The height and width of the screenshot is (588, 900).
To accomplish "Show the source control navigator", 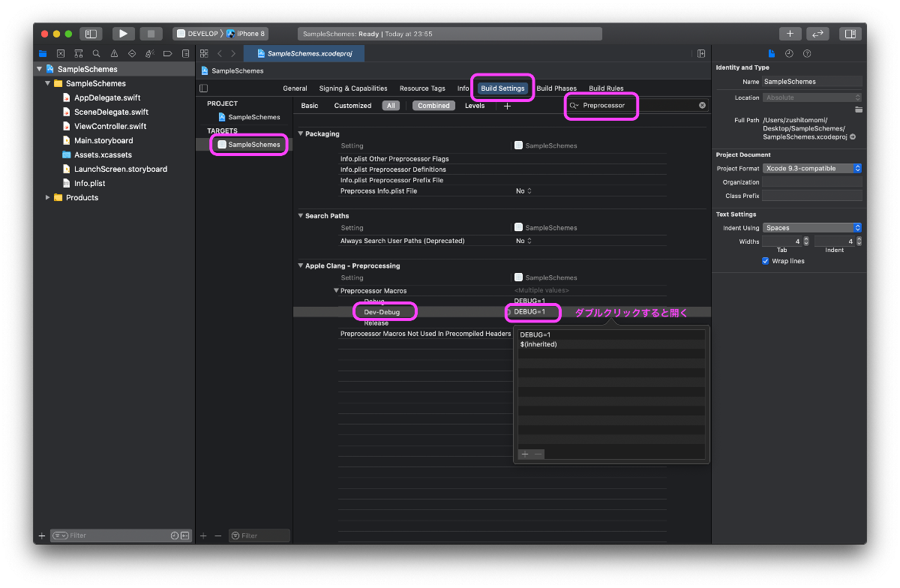I will pyautogui.click(x=61, y=54).
